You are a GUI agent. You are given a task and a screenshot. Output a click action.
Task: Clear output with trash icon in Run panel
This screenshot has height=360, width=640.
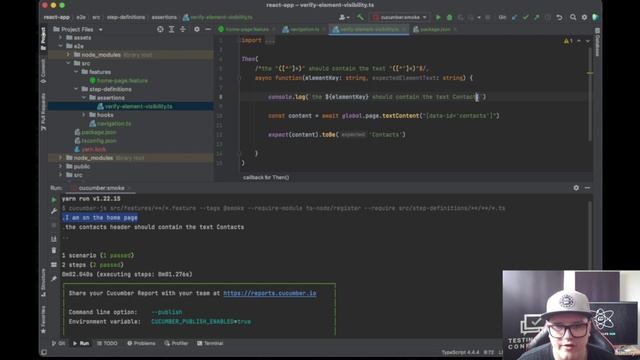(54, 250)
